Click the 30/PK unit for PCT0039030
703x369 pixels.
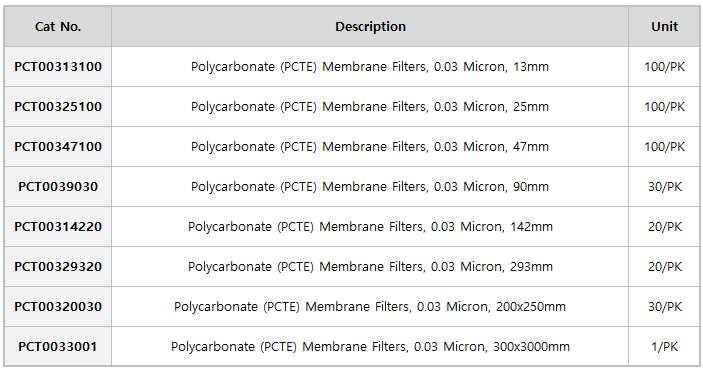pos(664,187)
